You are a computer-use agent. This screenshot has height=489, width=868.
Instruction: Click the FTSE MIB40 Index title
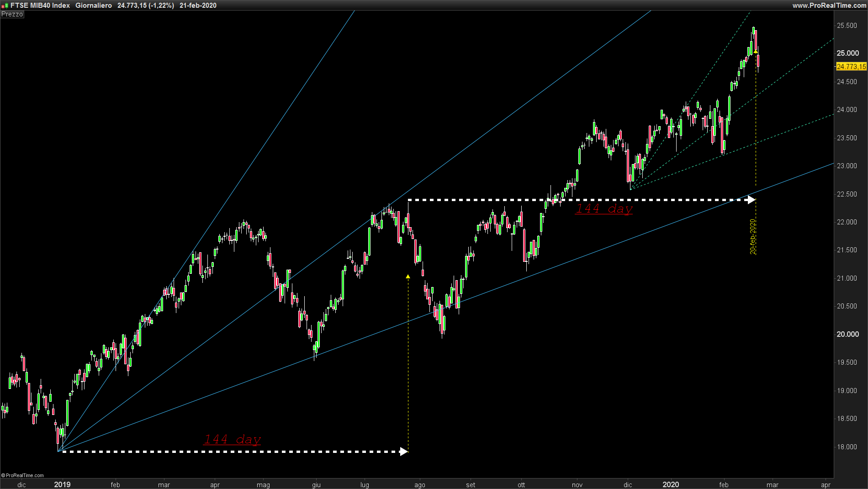point(40,5)
